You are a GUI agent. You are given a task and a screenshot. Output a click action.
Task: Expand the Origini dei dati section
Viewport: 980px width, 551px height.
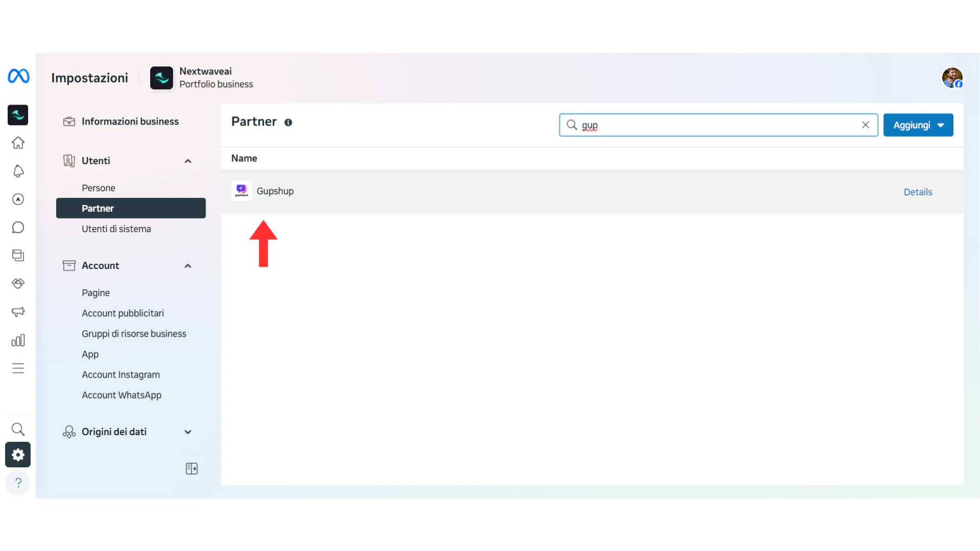(x=188, y=432)
